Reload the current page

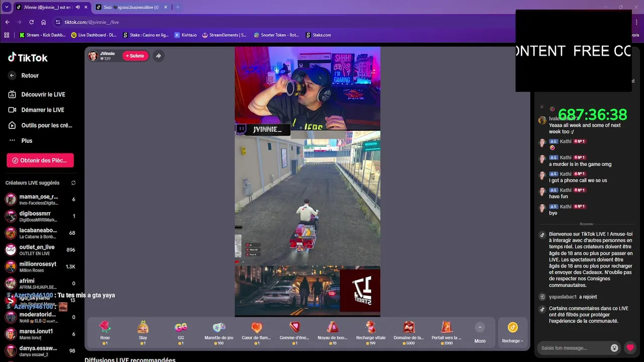coord(31,22)
